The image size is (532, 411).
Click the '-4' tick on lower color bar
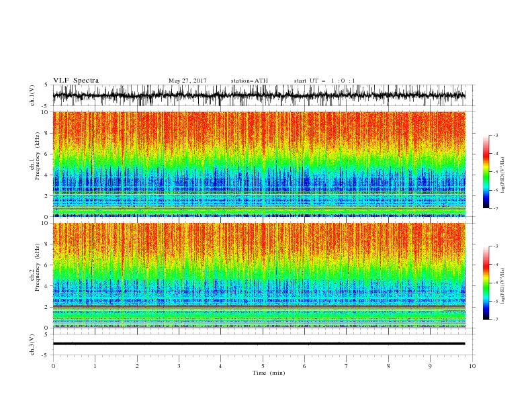pyautogui.click(x=495, y=265)
